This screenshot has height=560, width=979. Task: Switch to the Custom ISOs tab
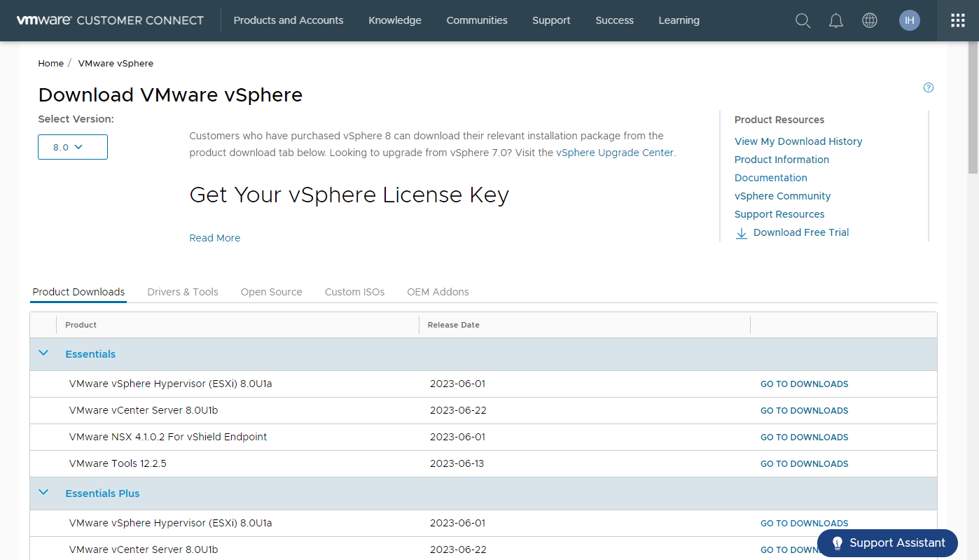(x=355, y=292)
